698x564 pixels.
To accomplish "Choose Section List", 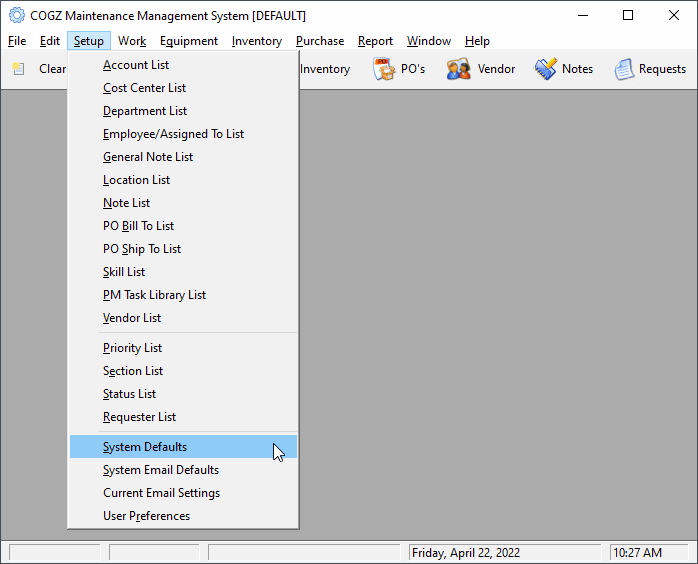I will coord(183,371).
